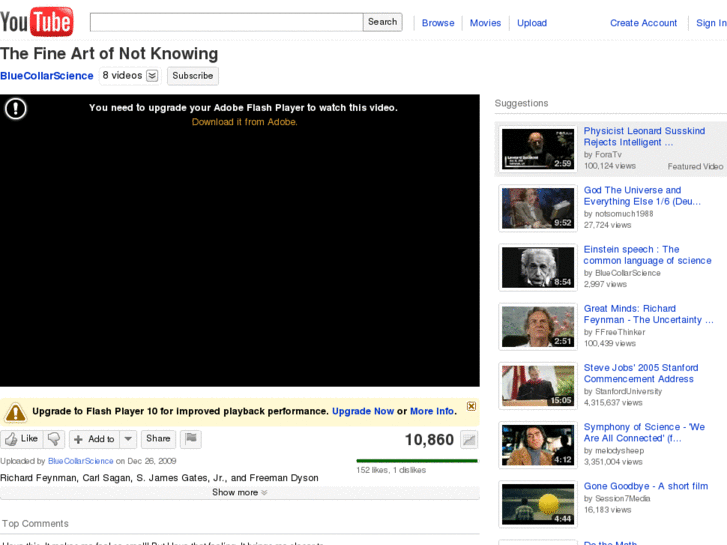Viewport: 727px width, 545px height.
Task: Open the Share options
Action: pyautogui.click(x=158, y=439)
